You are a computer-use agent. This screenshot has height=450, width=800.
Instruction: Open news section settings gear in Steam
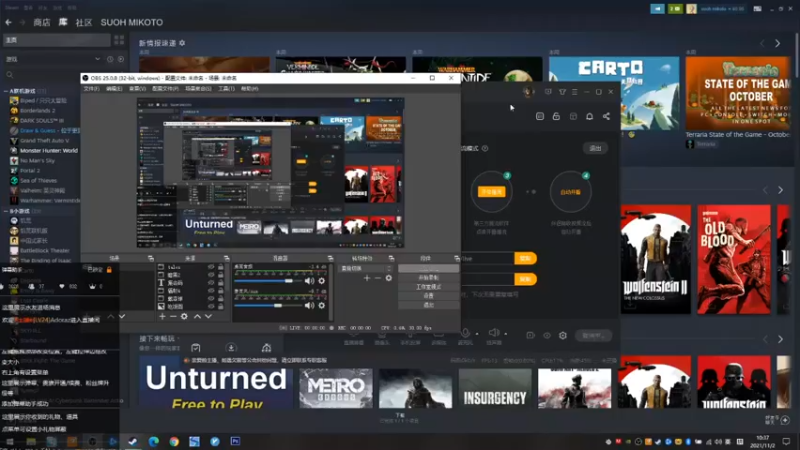click(x=182, y=43)
